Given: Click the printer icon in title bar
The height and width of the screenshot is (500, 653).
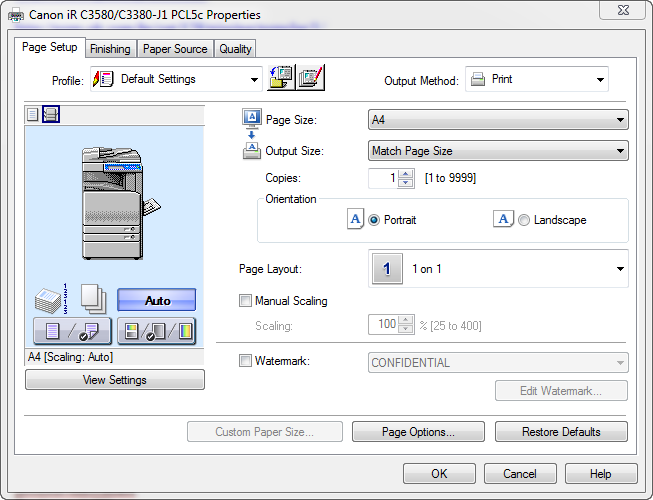Looking at the screenshot, I should coord(16,16).
